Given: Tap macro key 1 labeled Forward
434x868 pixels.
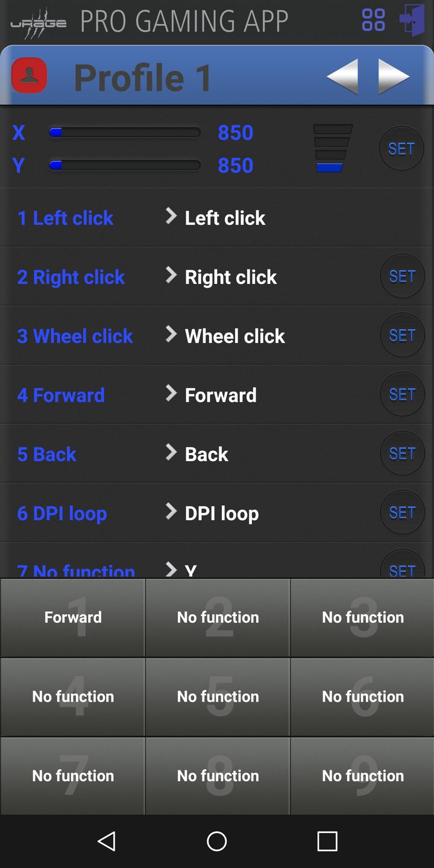Looking at the screenshot, I should [73, 617].
